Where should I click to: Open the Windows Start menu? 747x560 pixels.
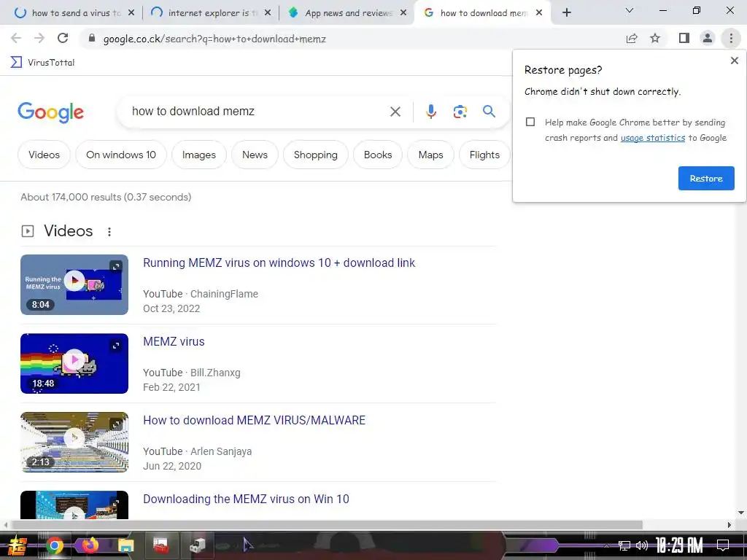pyautogui.click(x=18, y=545)
